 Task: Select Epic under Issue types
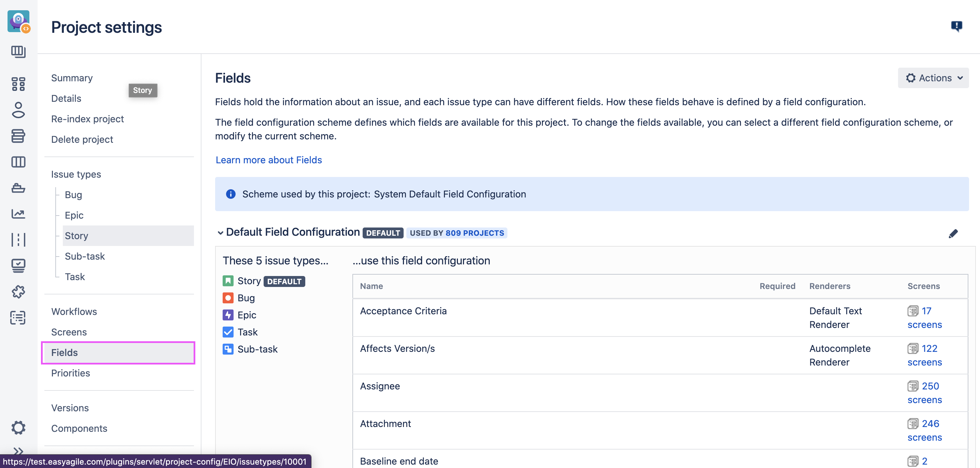tap(74, 215)
